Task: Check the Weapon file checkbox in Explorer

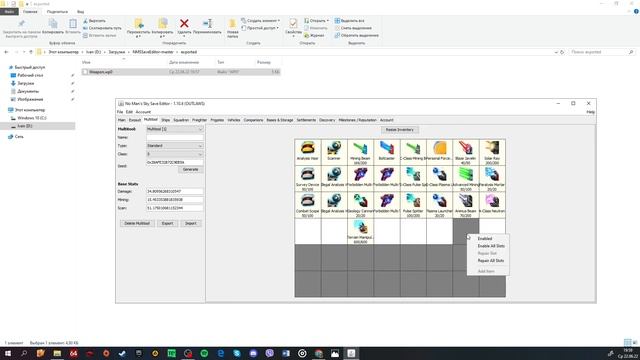Action: click(85, 72)
